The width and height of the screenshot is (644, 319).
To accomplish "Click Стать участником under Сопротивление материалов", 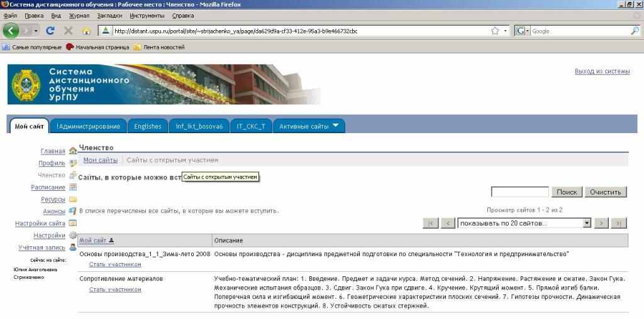I will click(115, 289).
